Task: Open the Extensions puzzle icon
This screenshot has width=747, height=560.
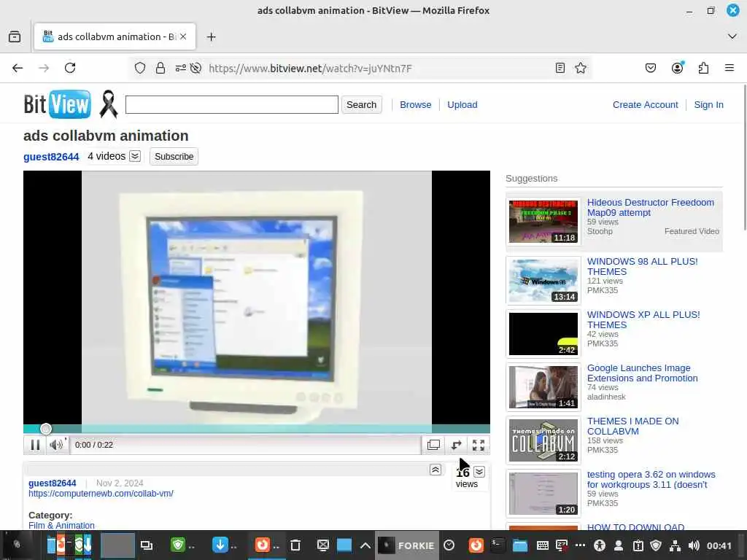Action: tap(703, 68)
